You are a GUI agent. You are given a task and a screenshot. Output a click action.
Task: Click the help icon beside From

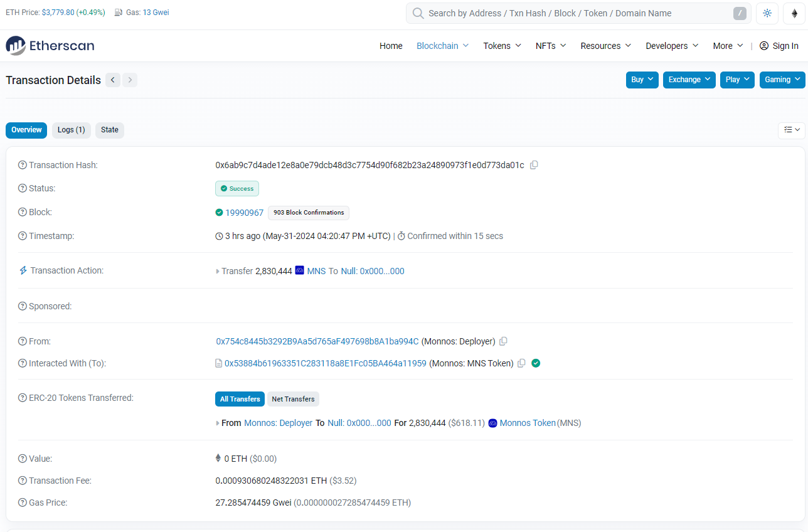(23, 341)
